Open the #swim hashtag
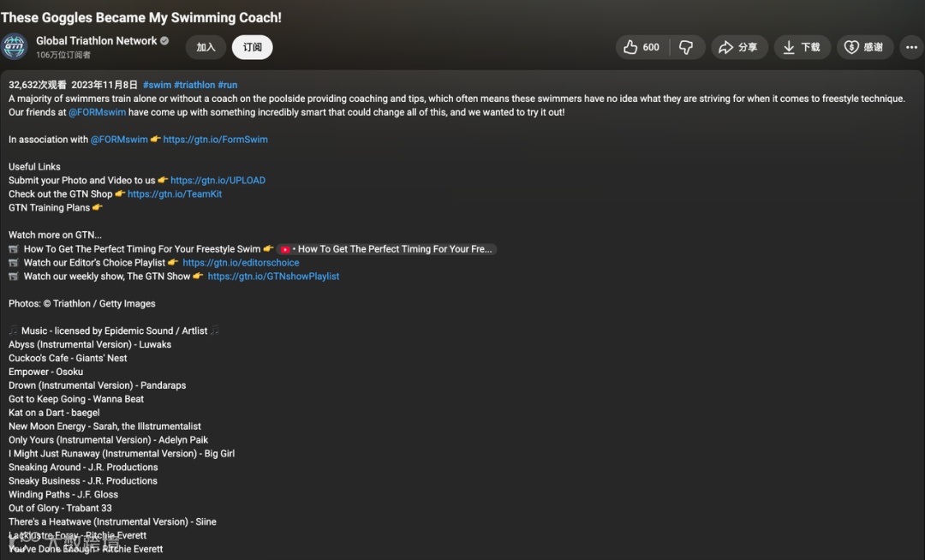 pyautogui.click(x=157, y=85)
